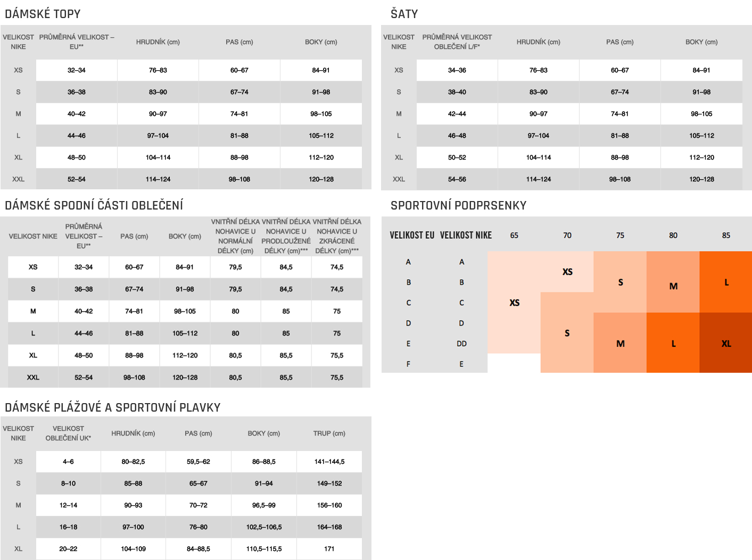Select the SPORTOVNÍ PODPRSENKY heading

458,205
